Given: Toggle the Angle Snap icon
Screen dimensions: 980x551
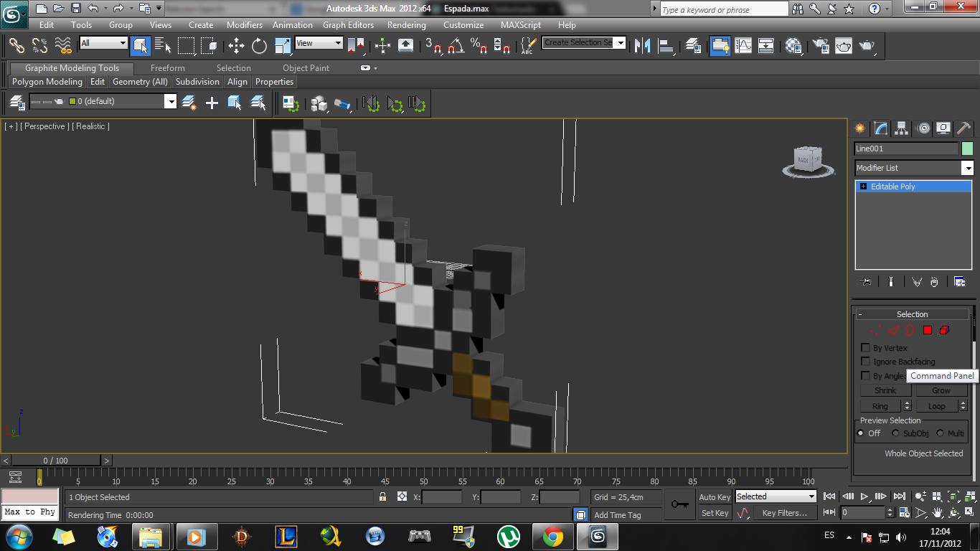Looking at the screenshot, I should point(456,45).
